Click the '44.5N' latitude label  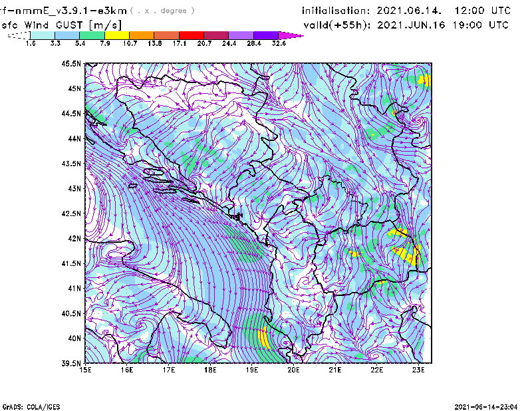pyautogui.click(x=71, y=114)
